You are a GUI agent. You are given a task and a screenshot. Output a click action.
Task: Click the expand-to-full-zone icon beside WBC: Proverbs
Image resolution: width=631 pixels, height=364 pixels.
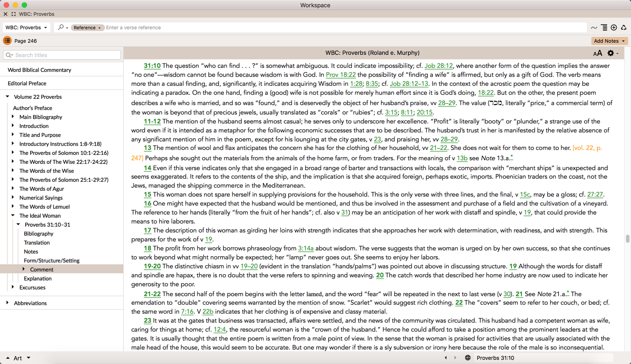coord(13,14)
